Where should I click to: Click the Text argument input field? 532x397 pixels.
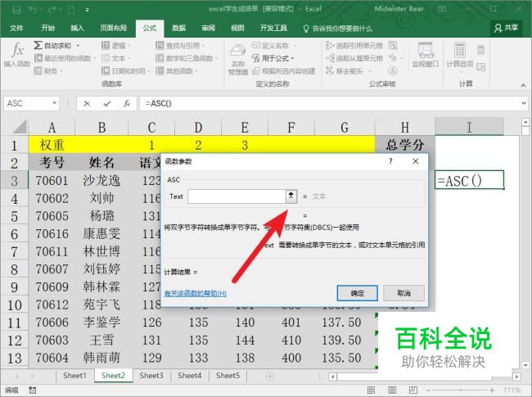[237, 196]
